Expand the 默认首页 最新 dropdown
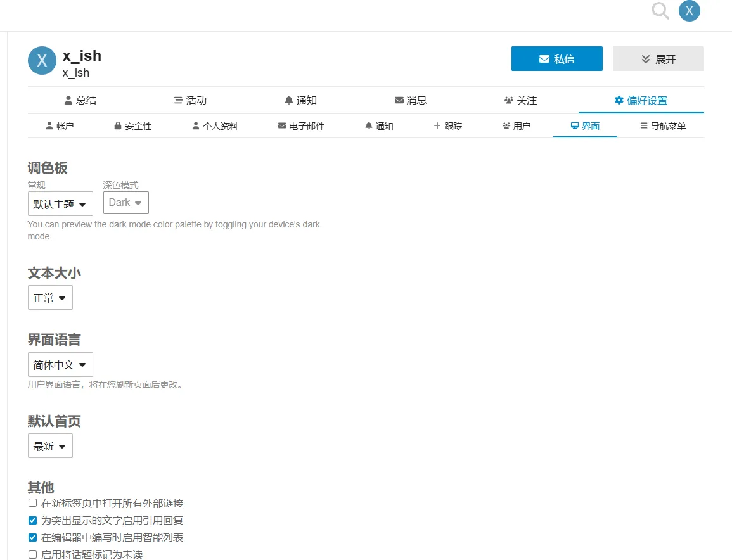Screen dimensions: 732x560 click(50, 446)
